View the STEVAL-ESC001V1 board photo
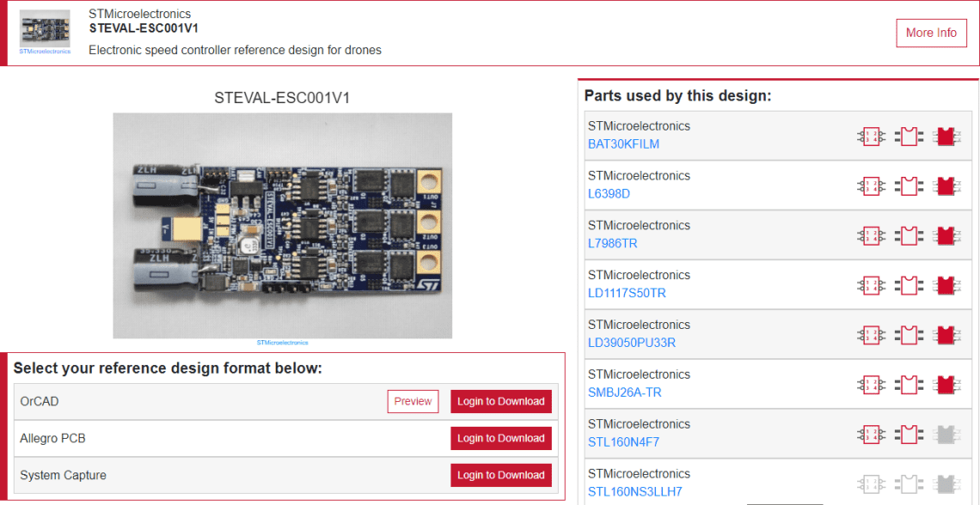Image resolution: width=980 pixels, height=505 pixels. pyautogui.click(x=284, y=225)
